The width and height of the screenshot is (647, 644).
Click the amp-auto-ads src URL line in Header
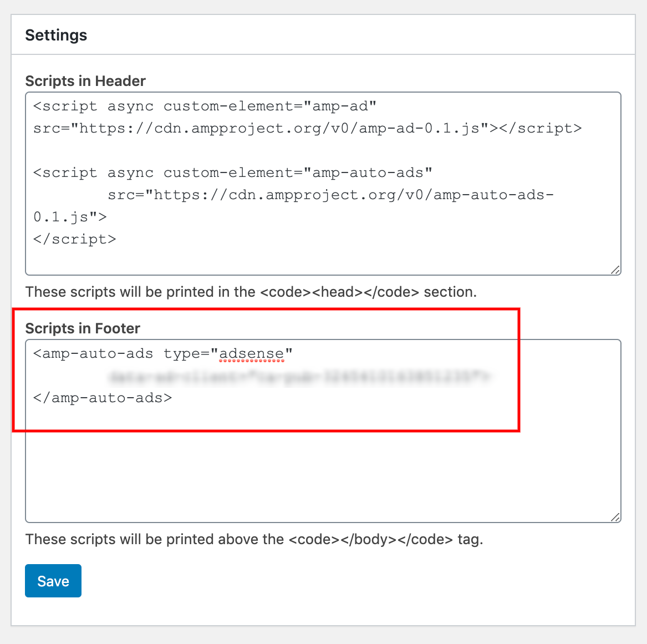click(x=331, y=195)
